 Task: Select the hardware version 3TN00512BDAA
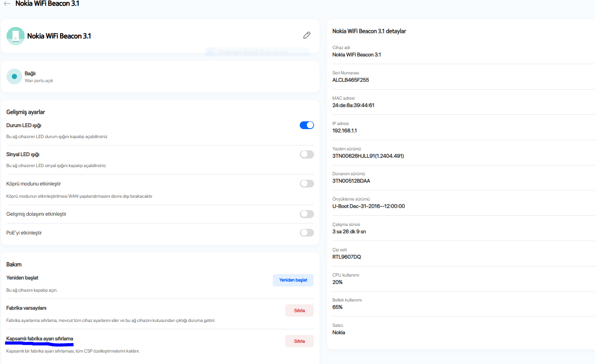351,181
